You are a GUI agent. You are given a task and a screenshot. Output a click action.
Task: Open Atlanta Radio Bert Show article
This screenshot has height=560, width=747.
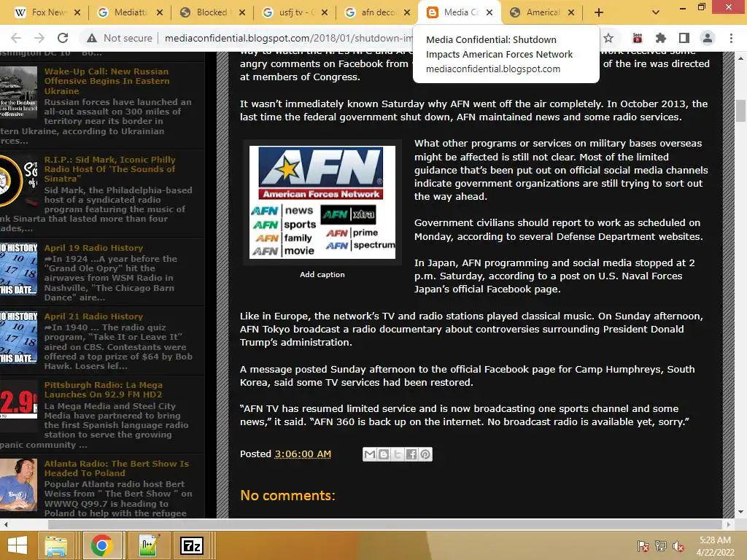[117, 468]
